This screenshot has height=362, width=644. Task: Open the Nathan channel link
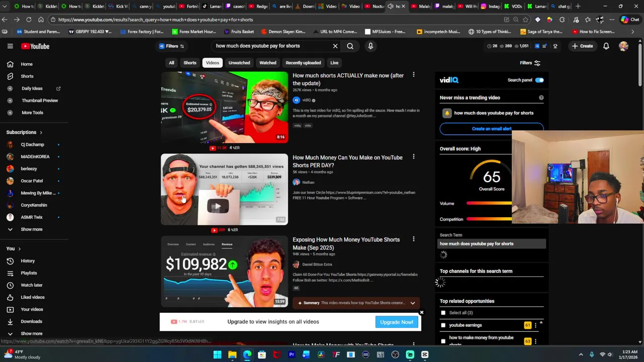coord(308,183)
